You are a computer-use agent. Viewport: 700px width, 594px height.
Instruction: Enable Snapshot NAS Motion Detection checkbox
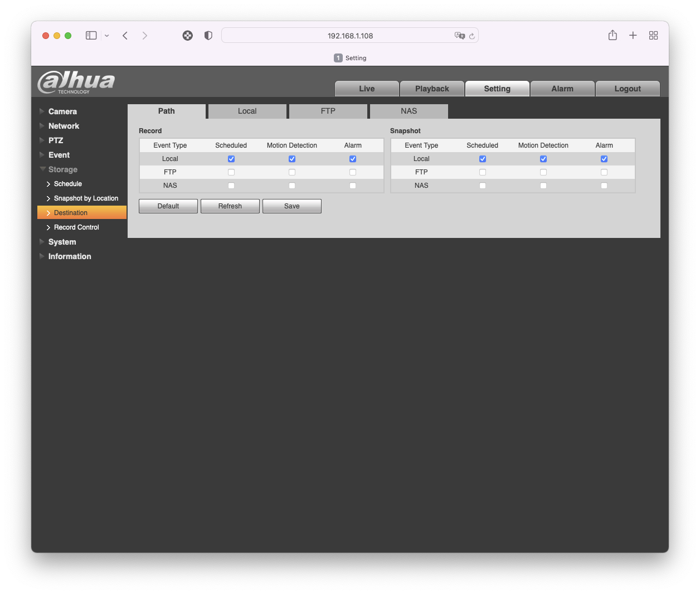coord(543,186)
